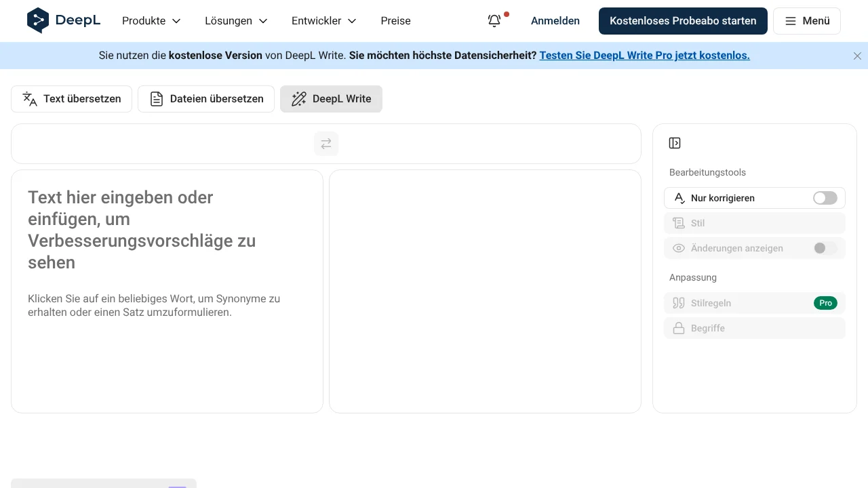Open the notifications bell
The image size is (868, 488).
point(495,21)
